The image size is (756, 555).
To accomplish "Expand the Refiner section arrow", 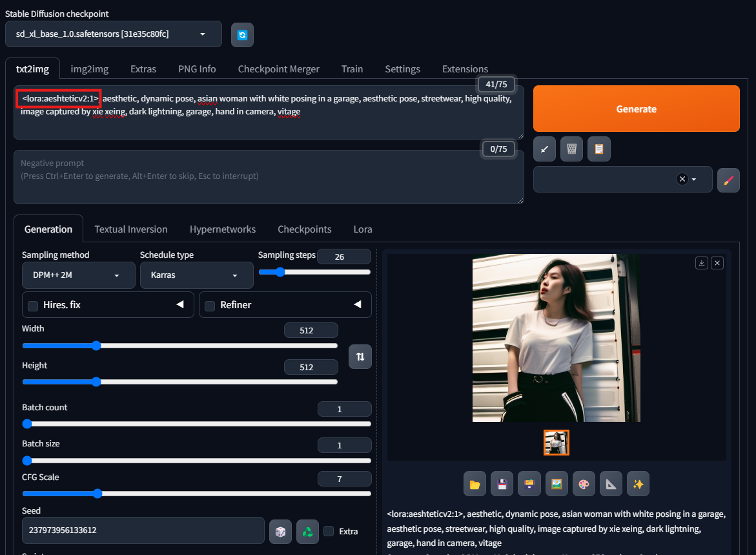I will click(x=358, y=304).
